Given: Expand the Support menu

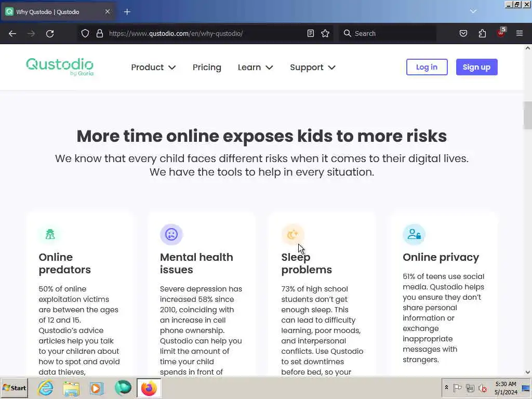Looking at the screenshot, I should coord(313,67).
